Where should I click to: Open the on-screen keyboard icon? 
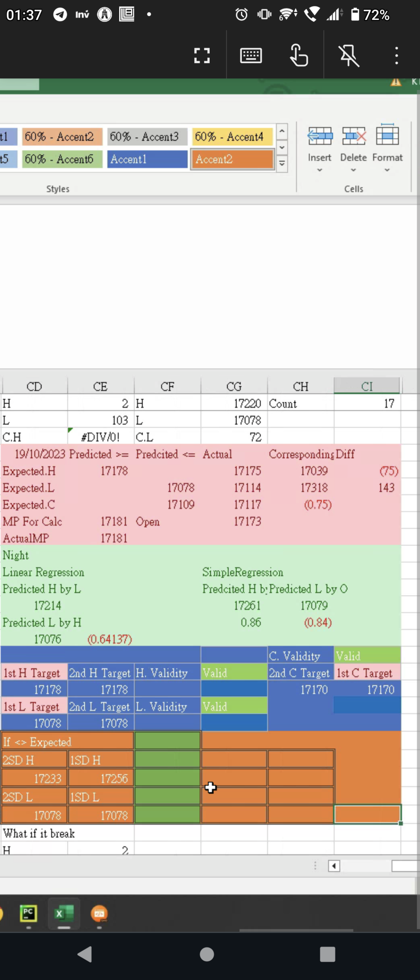[251, 56]
